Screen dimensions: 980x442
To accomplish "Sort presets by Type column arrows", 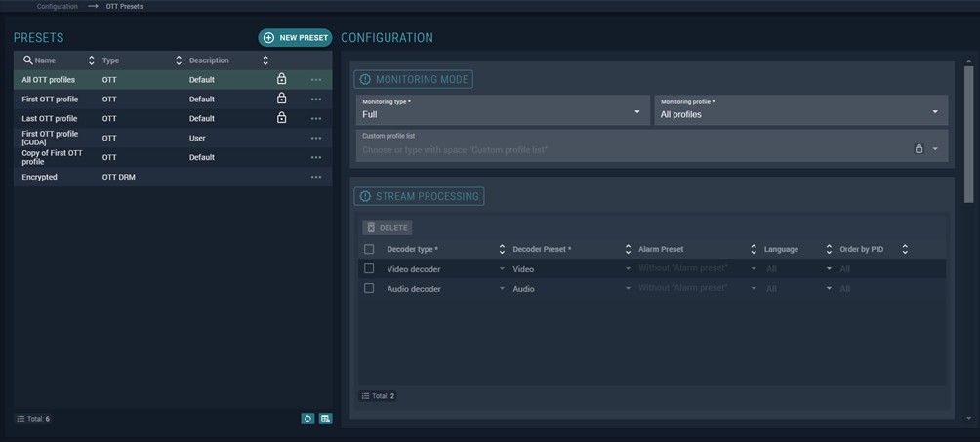I will (179, 60).
